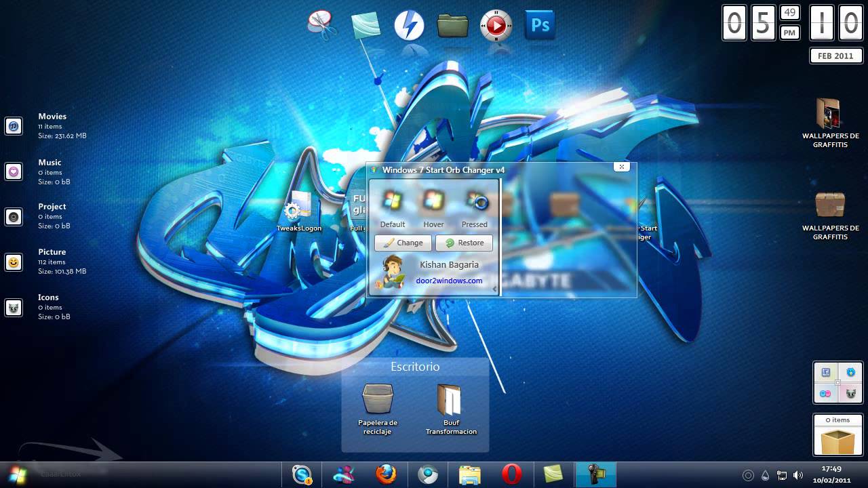Collapse the Orb Changer panel arrow
The height and width of the screenshot is (488, 868).
[495, 289]
